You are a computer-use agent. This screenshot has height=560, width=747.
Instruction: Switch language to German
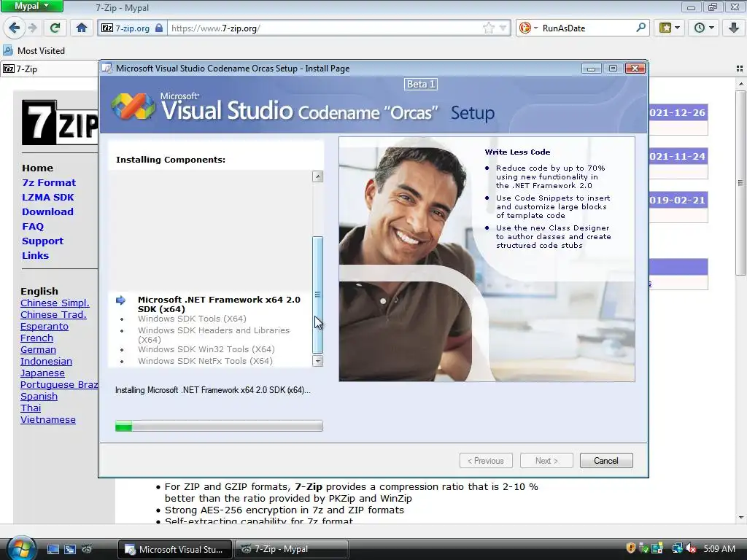[38, 349]
